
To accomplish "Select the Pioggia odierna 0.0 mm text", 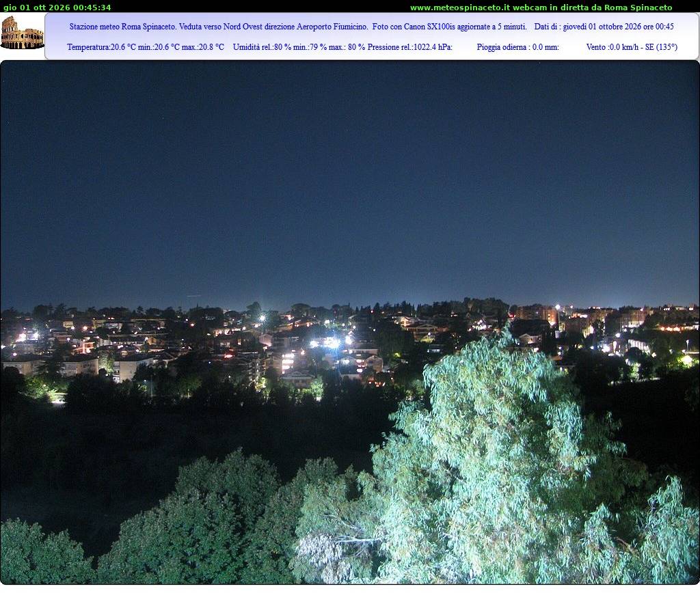I will tap(517, 47).
